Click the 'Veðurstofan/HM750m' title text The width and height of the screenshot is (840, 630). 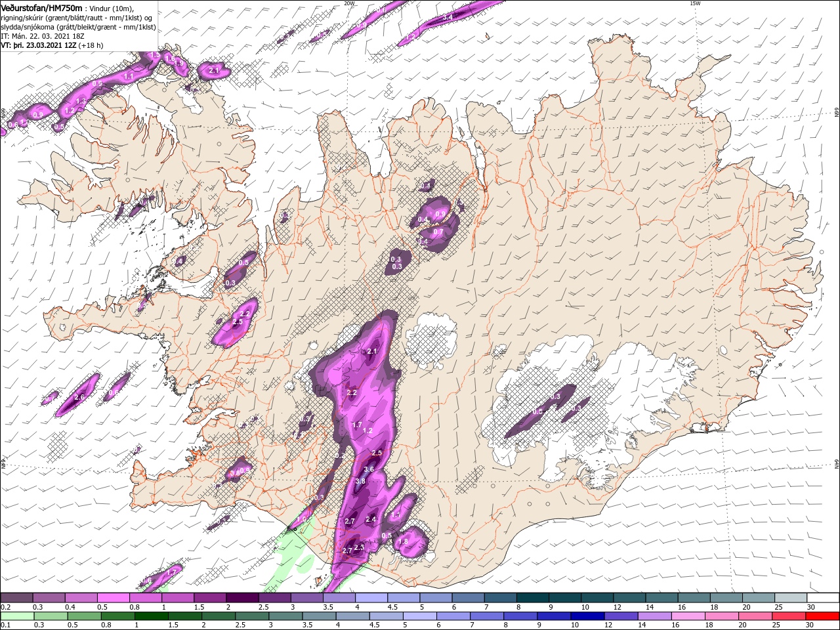(41, 7)
